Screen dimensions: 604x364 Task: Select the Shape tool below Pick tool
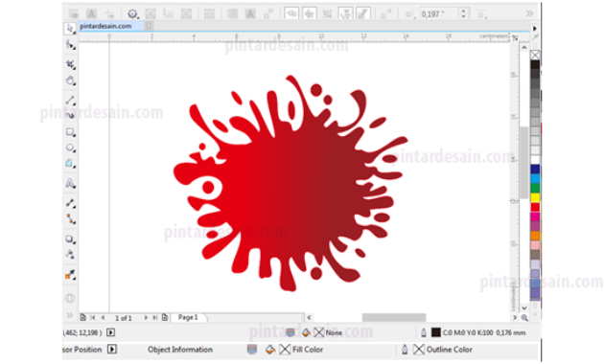(70, 45)
